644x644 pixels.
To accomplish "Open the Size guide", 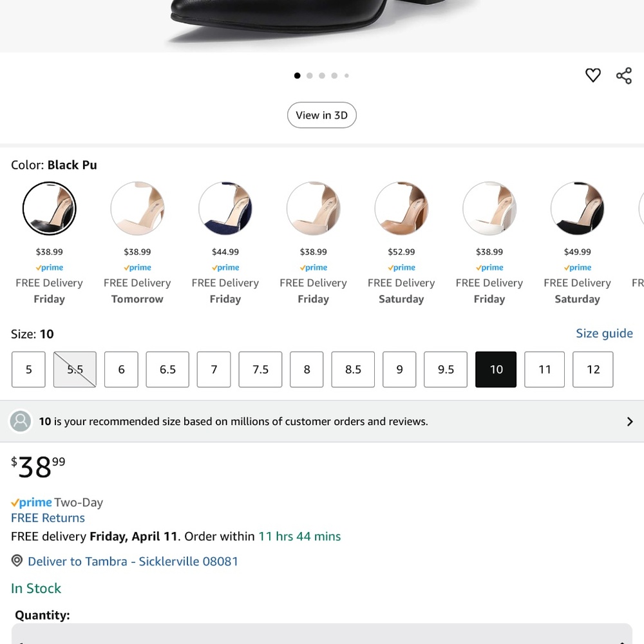I will tap(604, 333).
